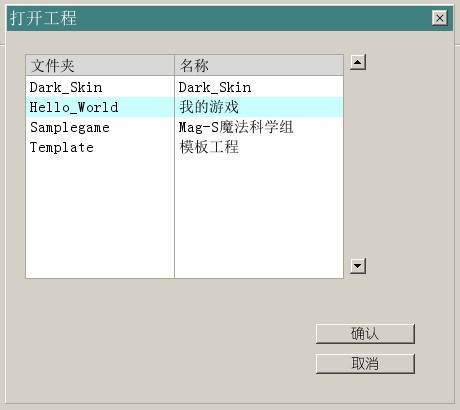Click the scroll track between arrow buttons
This screenshot has height=410, width=460.
[x=358, y=164]
